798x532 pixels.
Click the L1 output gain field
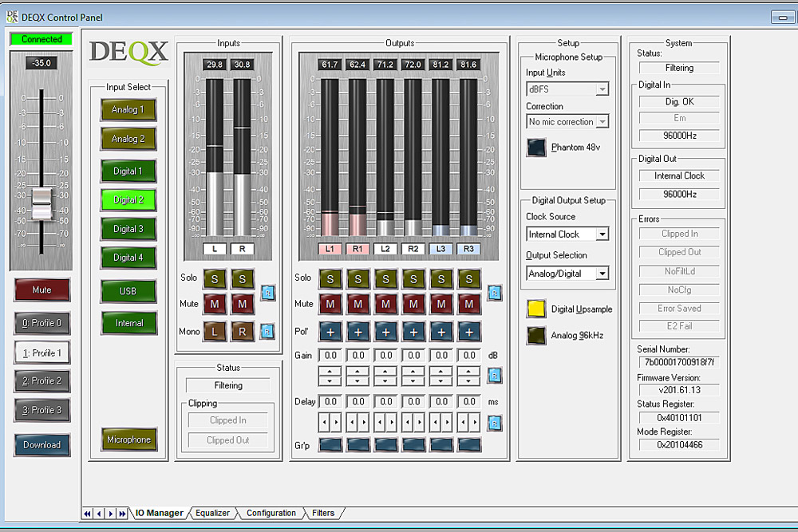(x=330, y=356)
